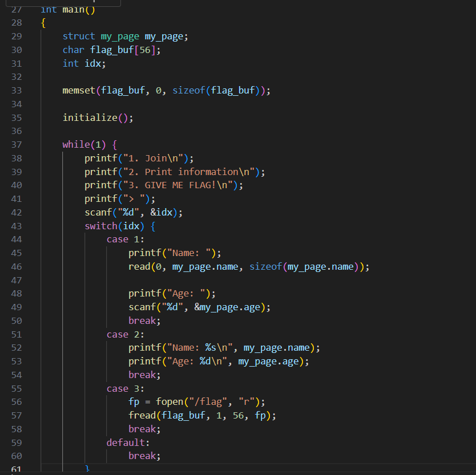
Task: Click the opening brace on line 28
Action: (43, 23)
